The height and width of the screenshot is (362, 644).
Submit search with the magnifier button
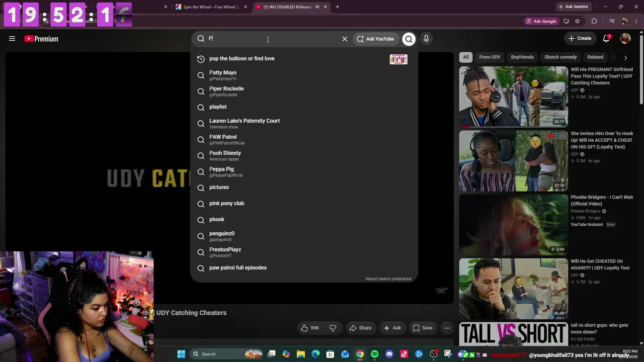coord(409,39)
